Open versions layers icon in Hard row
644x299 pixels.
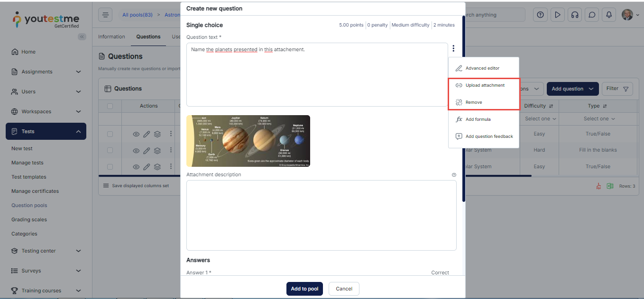(x=157, y=151)
